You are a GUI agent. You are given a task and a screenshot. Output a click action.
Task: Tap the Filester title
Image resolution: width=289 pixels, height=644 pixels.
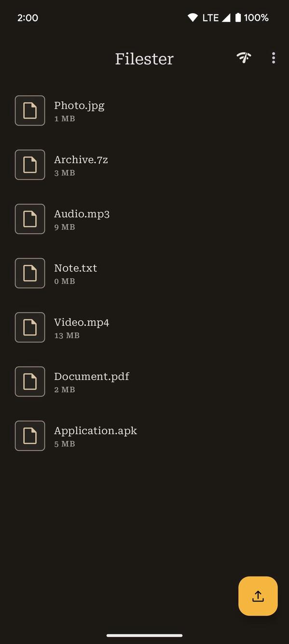[x=144, y=58]
